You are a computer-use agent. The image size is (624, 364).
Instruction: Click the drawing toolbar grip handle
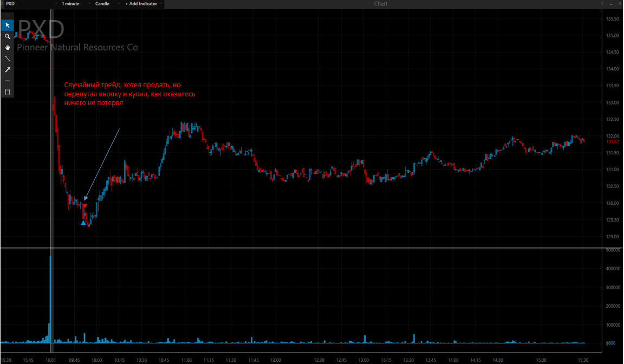pos(8,16)
